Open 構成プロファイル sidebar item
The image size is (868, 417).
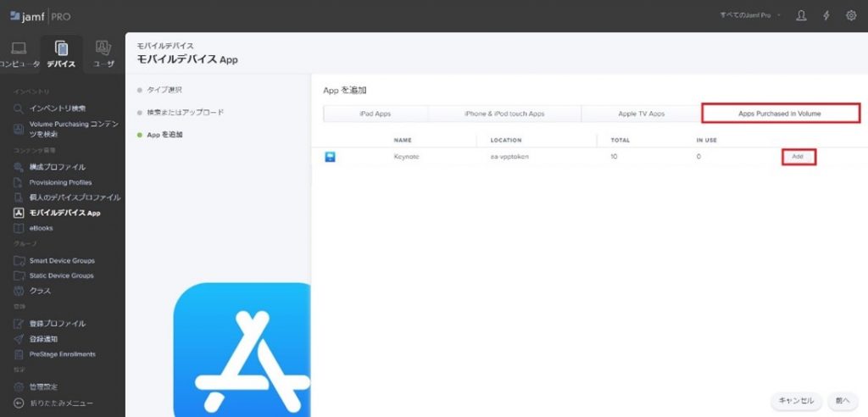58,167
